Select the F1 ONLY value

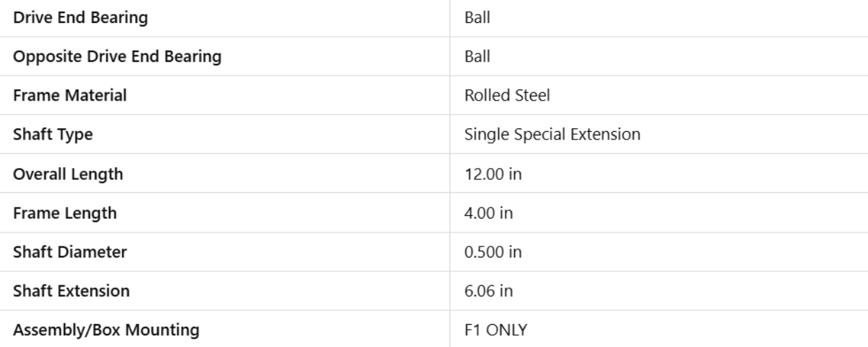496,330
